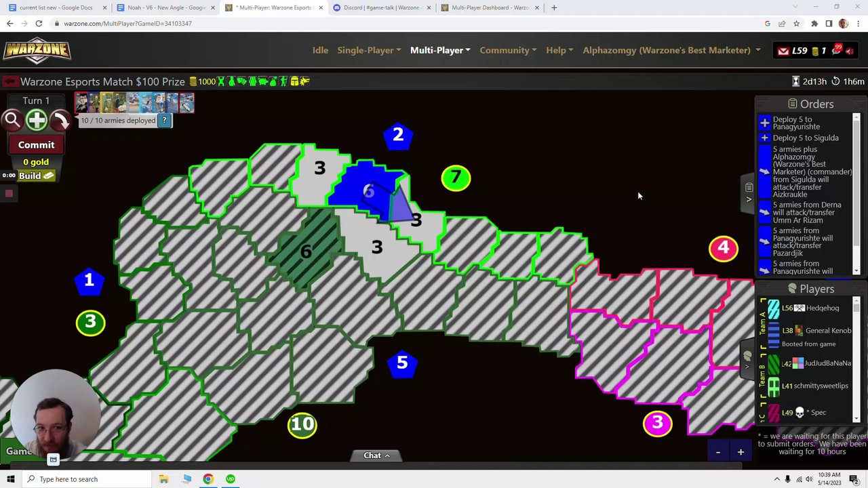
Task: Select the 'Deploy 5 to Panagyurishte' order
Action: tap(805, 123)
